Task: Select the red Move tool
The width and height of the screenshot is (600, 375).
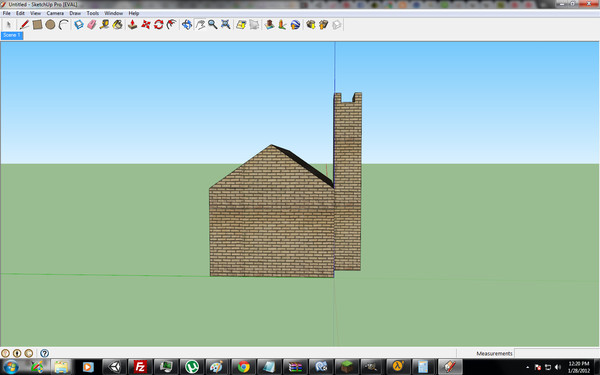Action: pyautogui.click(x=146, y=25)
